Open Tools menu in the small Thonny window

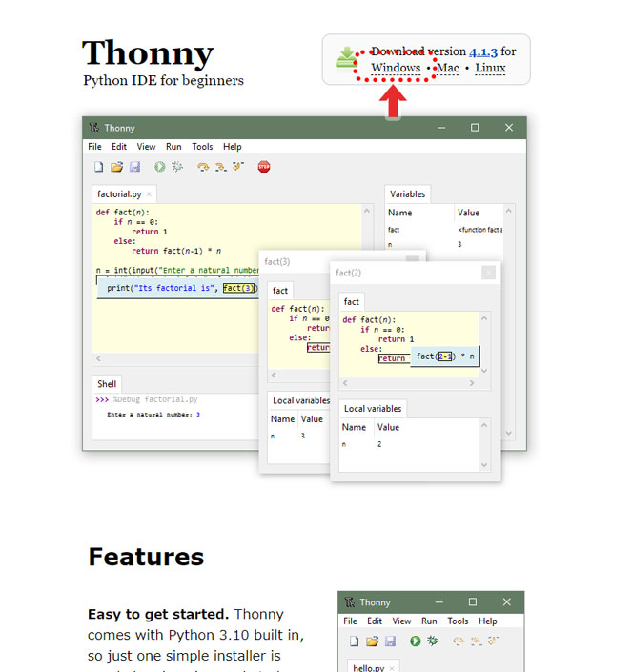[459, 621]
